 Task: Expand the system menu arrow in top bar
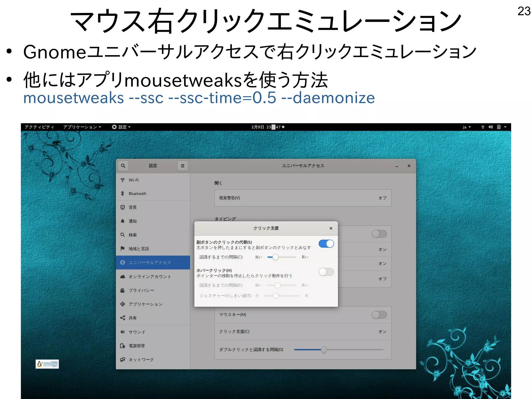[505, 127]
